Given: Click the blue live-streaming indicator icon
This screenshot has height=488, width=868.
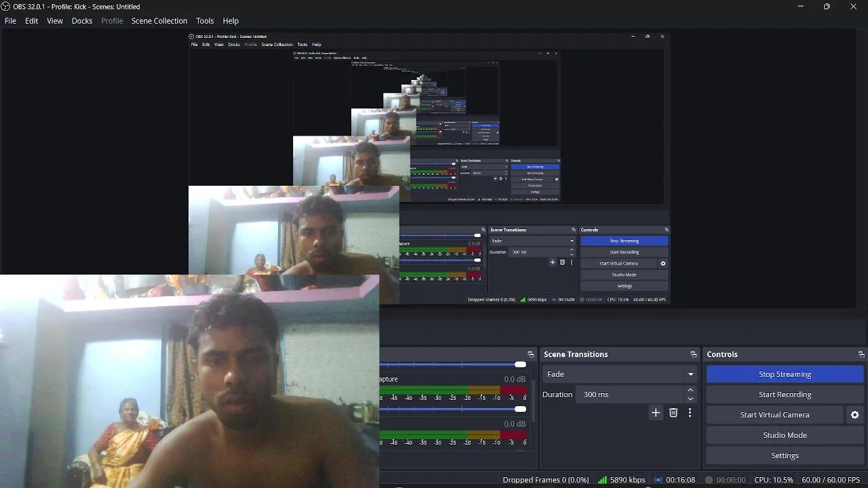Looking at the screenshot, I should click(658, 480).
